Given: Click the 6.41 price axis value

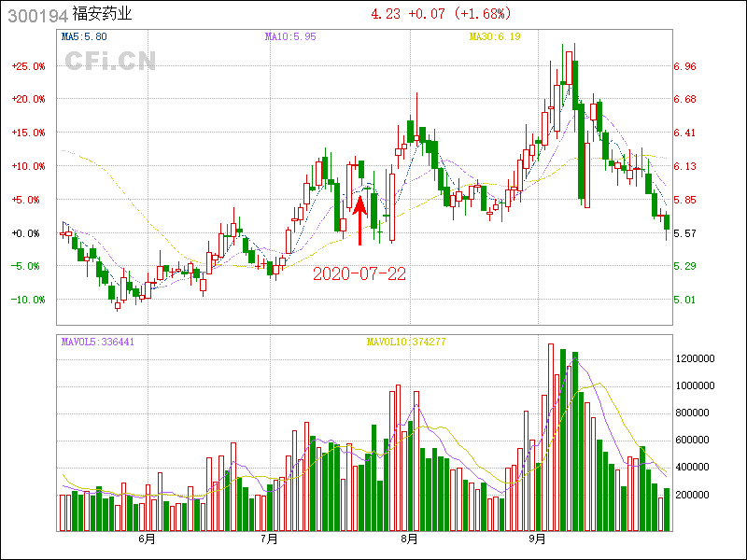Looking at the screenshot, I should pos(684,133).
